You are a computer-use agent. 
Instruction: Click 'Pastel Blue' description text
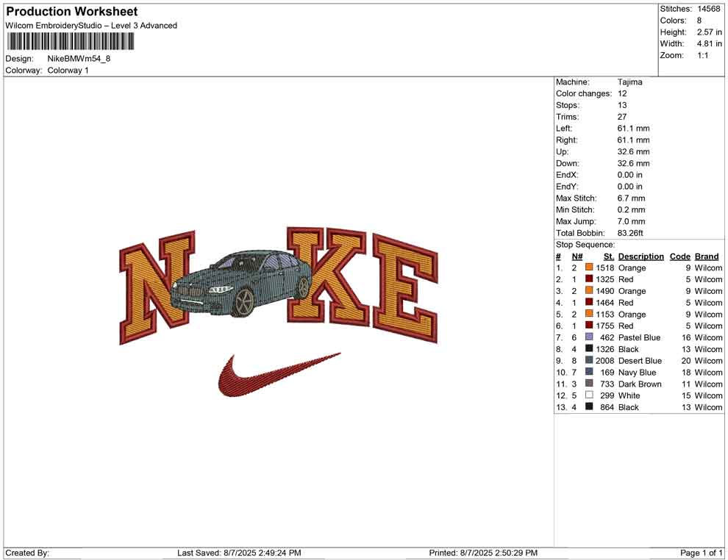[639, 337]
